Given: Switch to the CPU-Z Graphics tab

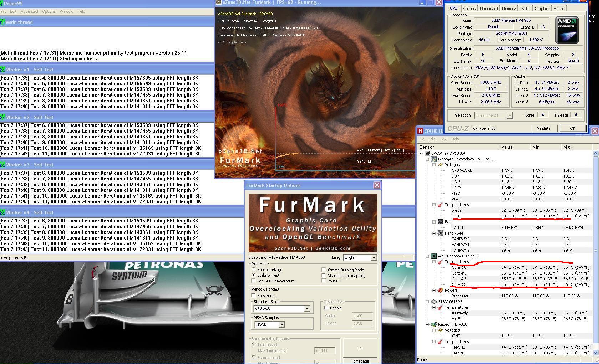Looking at the screenshot, I should point(542,9).
